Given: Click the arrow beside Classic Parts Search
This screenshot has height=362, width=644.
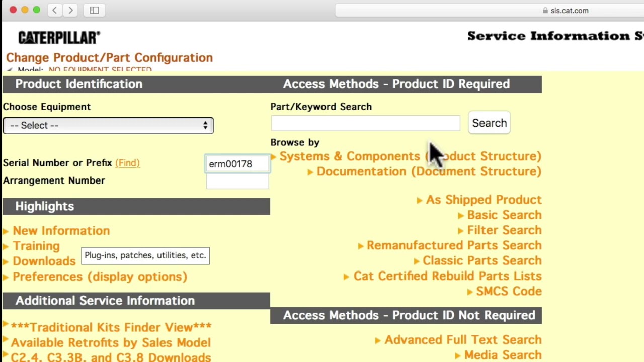Looking at the screenshot, I should [416, 261].
